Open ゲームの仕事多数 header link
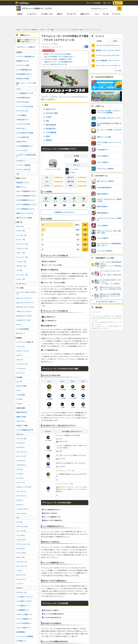The height and width of the screenshot is (644, 138). (94, 3)
